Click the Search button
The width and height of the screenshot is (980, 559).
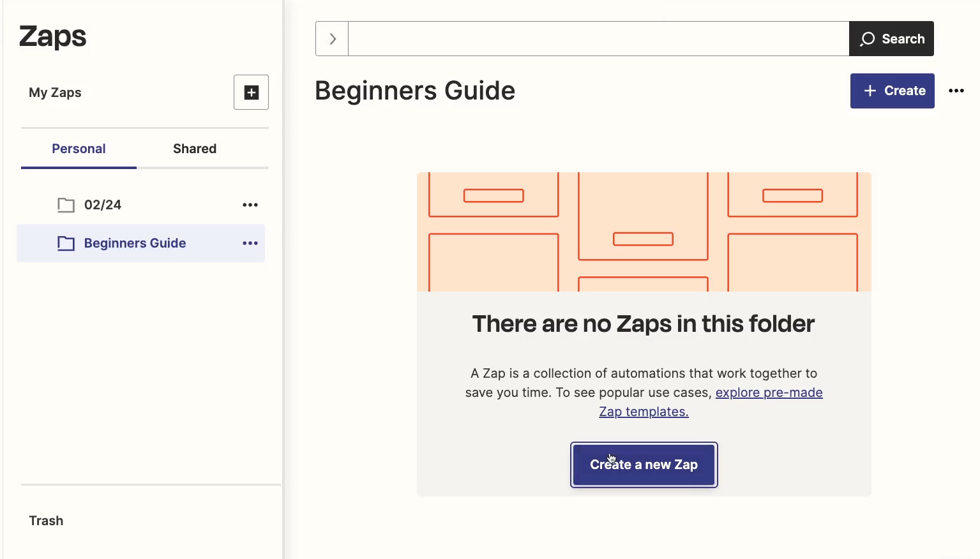[x=891, y=39]
